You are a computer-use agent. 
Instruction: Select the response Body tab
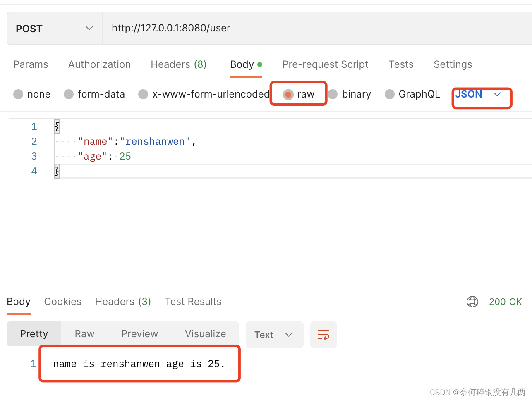click(19, 302)
